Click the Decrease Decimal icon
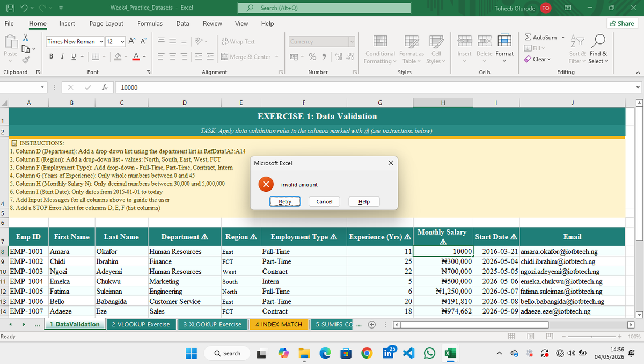Viewport: 644px width, 364px height. click(x=350, y=56)
